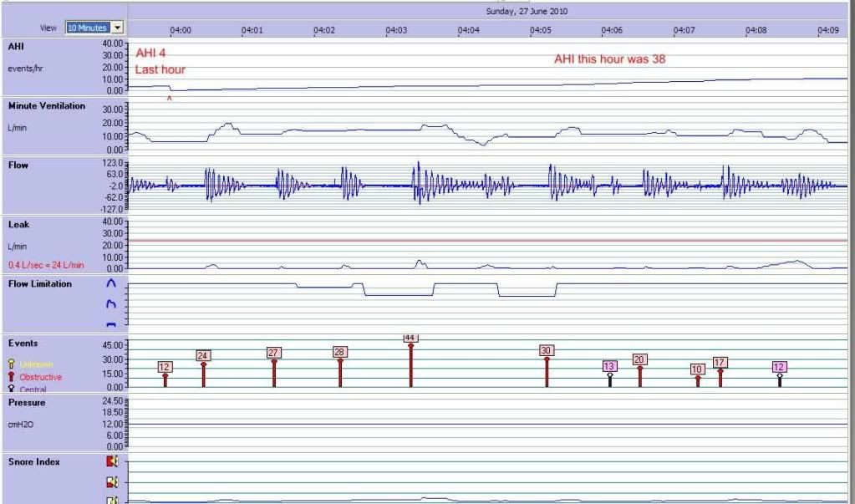Viewport: 855px width, 504px height.
Task: Select the Flow Limitation panel label
Action: coord(40,283)
